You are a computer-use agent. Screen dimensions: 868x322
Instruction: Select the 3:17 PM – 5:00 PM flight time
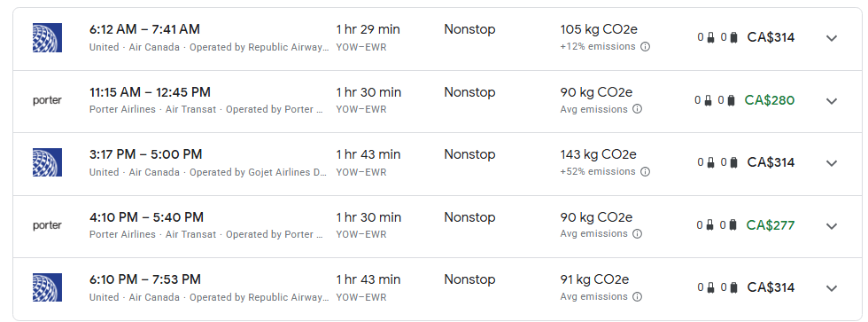[x=145, y=154]
